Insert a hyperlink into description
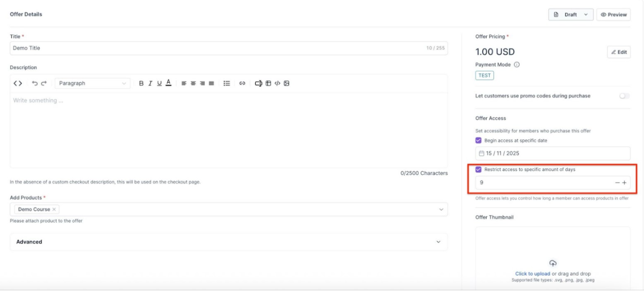Viewport: 644px width, 291px height. 243,83
